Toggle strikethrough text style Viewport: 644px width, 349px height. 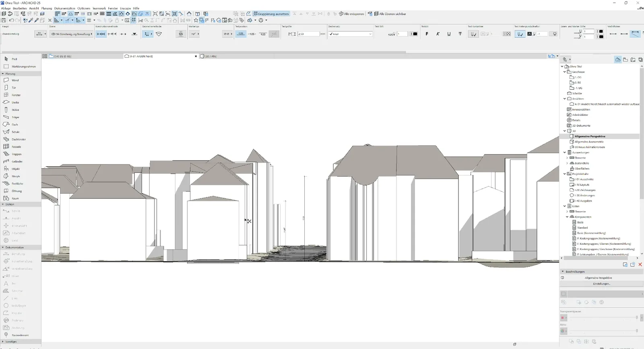pyautogui.click(x=460, y=34)
